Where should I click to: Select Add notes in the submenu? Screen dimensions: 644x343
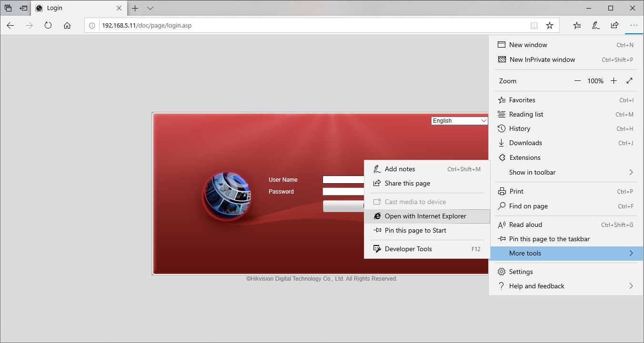point(427,169)
